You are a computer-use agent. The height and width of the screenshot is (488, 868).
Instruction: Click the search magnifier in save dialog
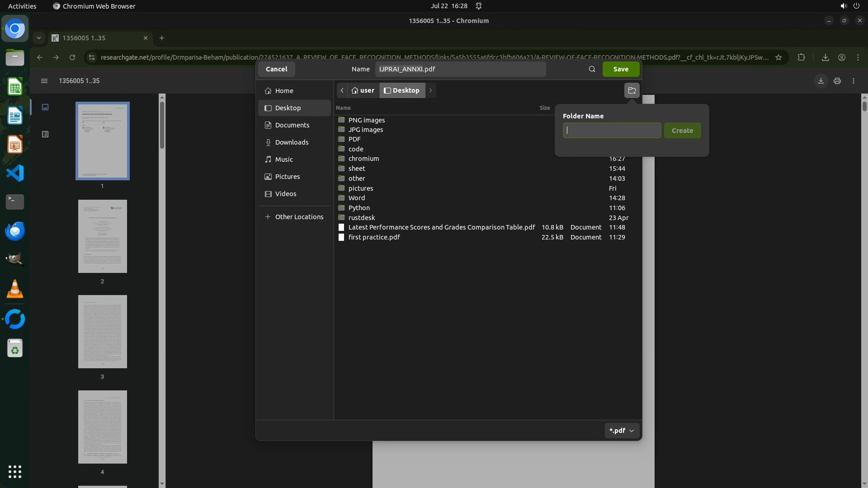point(592,69)
